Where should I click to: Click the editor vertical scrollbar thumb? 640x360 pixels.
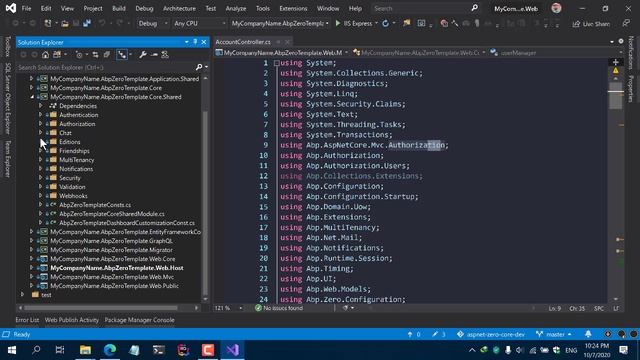[x=616, y=97]
